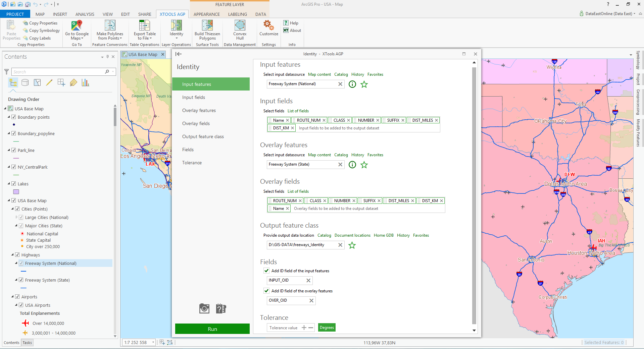Open Catalog link for input datasource
The height and width of the screenshot is (349, 644).
point(341,74)
